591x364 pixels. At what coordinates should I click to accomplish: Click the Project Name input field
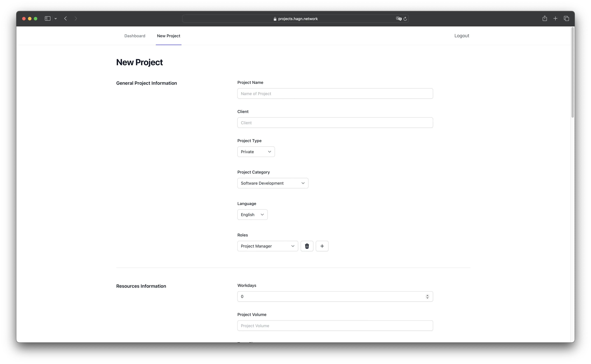point(335,93)
